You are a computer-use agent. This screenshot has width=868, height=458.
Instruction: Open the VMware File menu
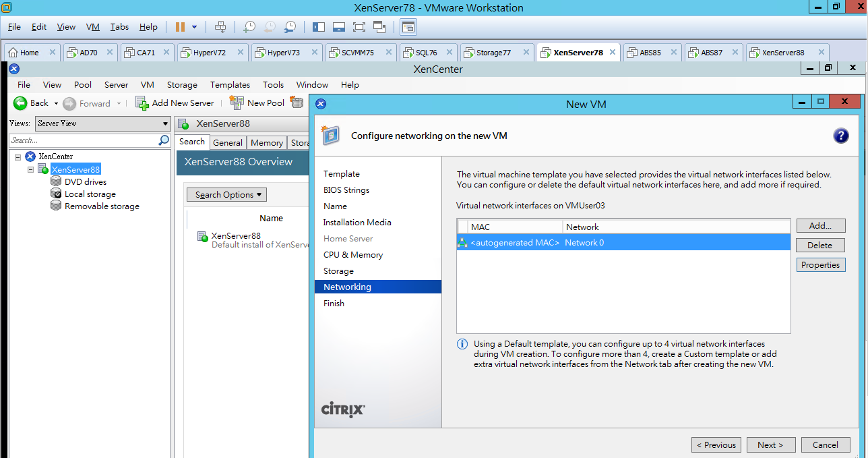click(x=14, y=27)
